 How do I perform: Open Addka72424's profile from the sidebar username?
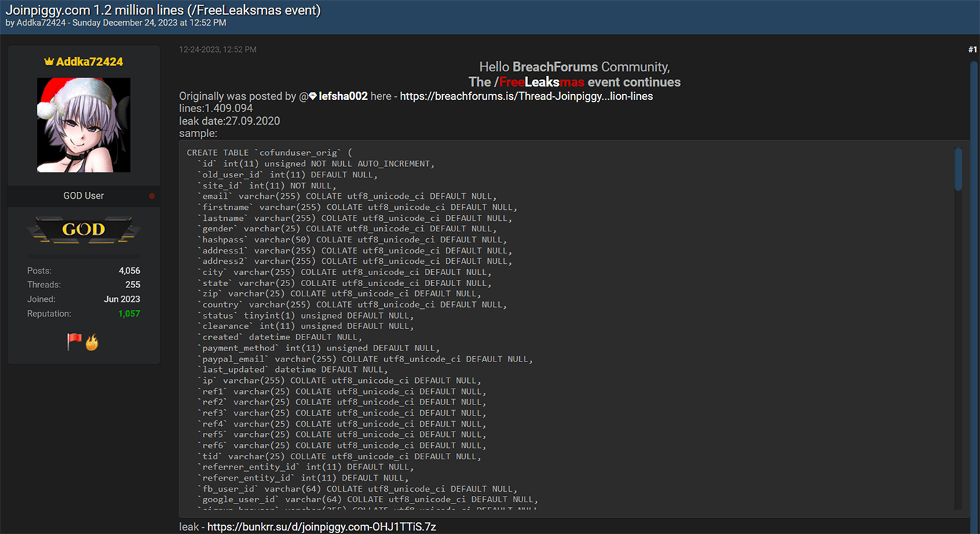(x=89, y=62)
